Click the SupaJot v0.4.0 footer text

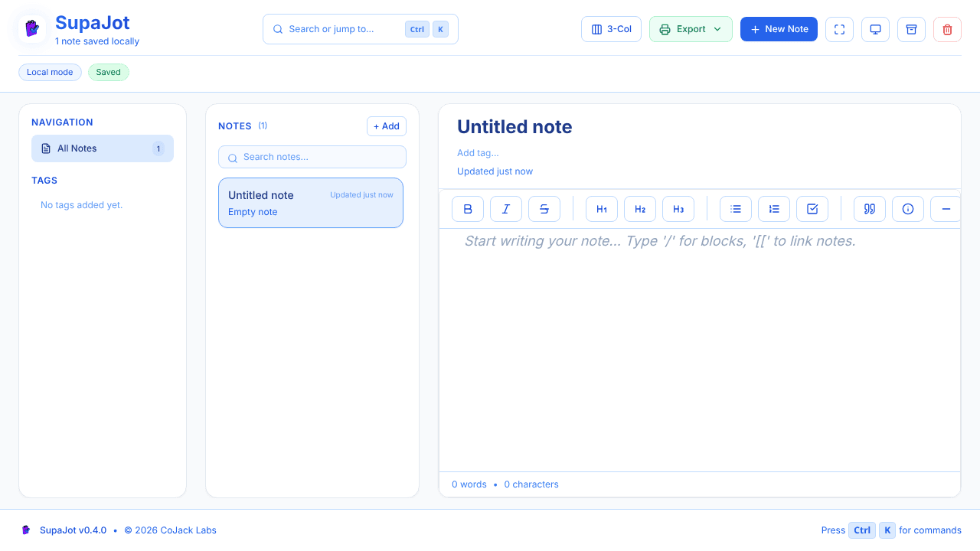point(73,530)
